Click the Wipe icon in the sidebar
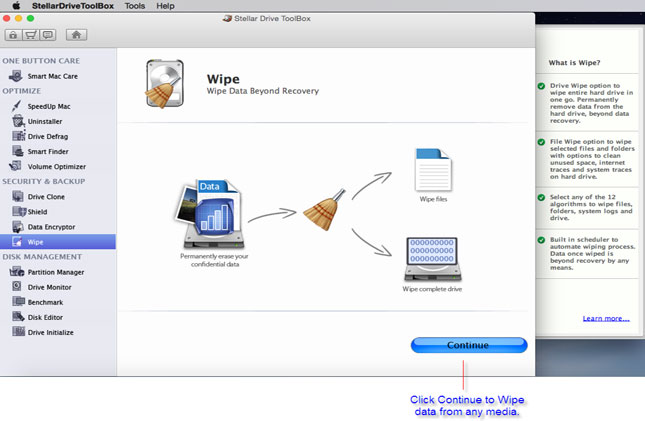Image resolution: width=645 pixels, height=421 pixels. [x=17, y=242]
